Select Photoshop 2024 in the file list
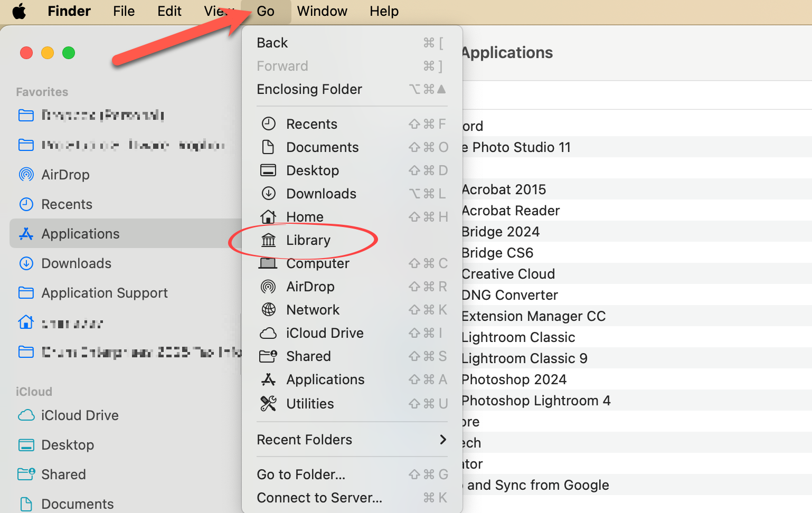This screenshot has height=513, width=812. click(514, 379)
